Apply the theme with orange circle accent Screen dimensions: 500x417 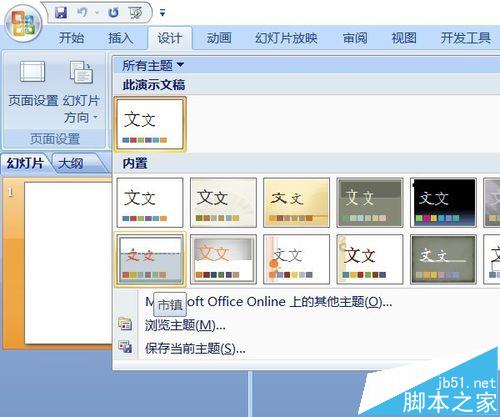point(296,259)
